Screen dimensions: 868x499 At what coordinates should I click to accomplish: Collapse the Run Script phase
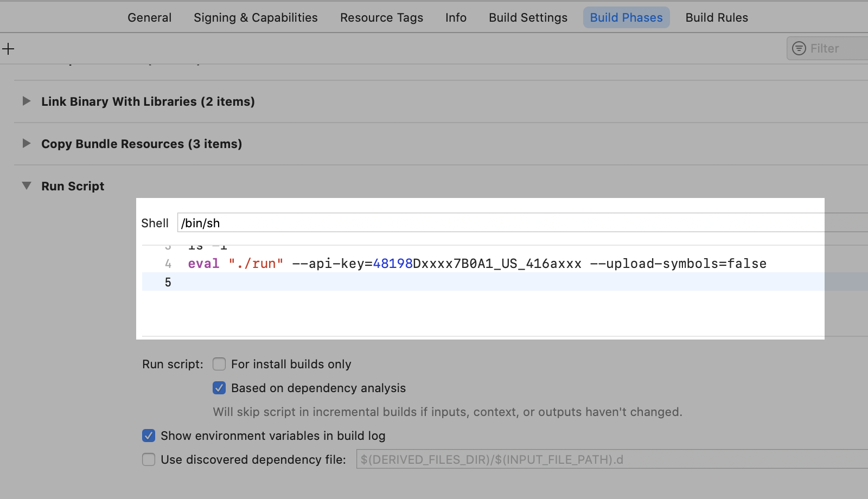(x=26, y=186)
